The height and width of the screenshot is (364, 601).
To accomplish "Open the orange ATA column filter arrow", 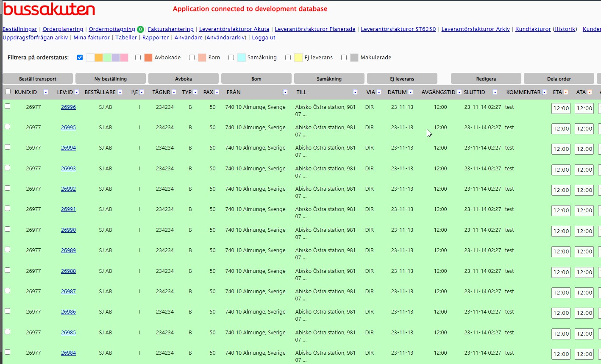I will coord(590,92).
